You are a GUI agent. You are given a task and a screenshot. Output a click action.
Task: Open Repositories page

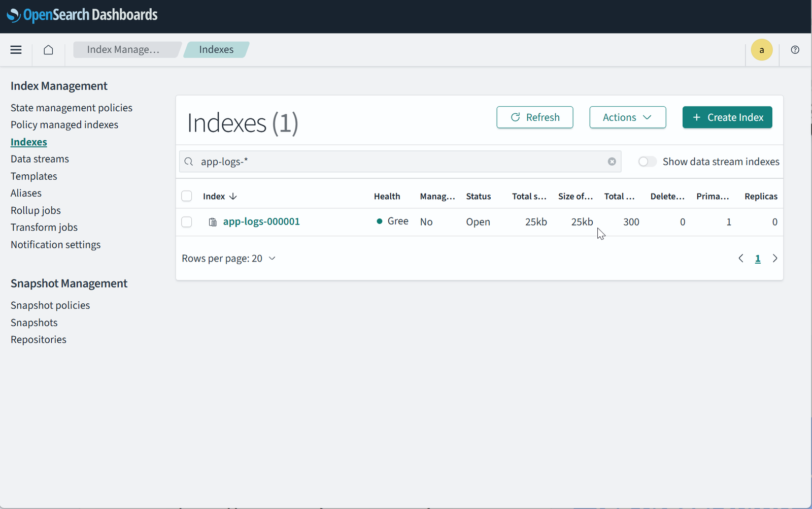[39, 339]
